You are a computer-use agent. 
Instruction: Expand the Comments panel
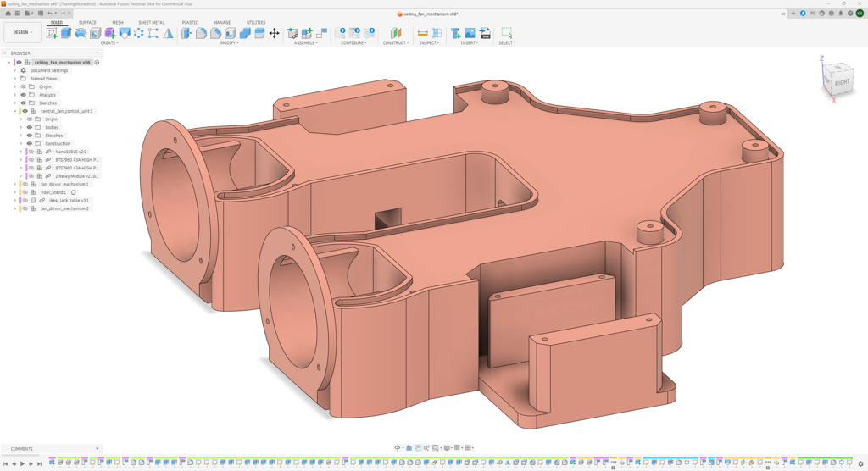click(97, 449)
